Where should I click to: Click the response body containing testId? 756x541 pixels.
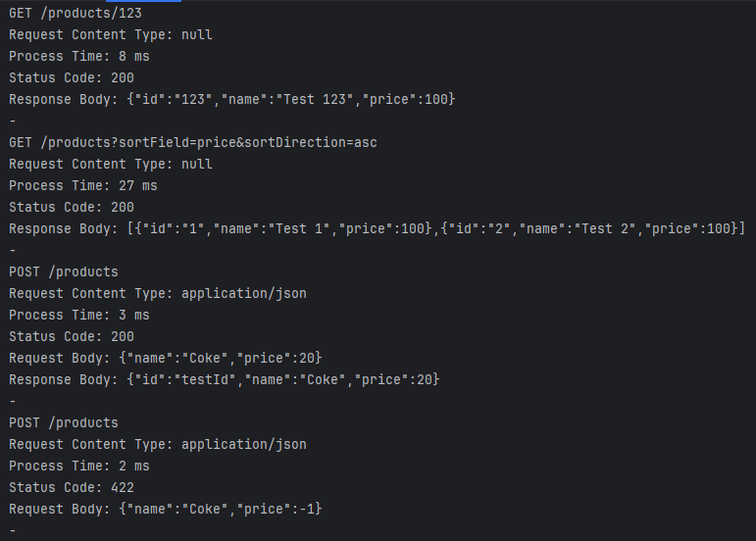[225, 379]
